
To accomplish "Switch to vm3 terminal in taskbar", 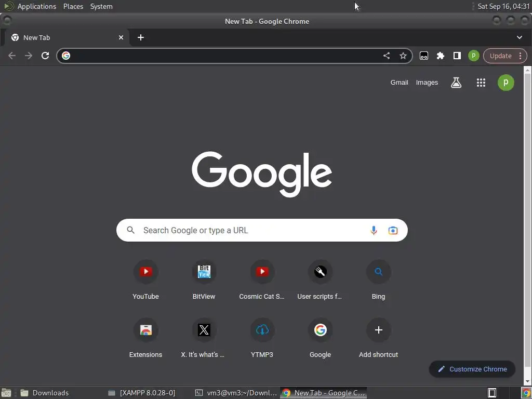I will [236, 393].
